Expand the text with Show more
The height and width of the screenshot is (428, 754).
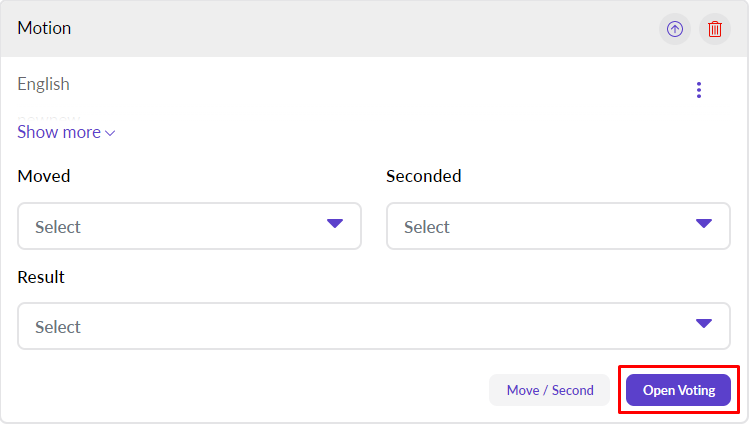[59, 132]
